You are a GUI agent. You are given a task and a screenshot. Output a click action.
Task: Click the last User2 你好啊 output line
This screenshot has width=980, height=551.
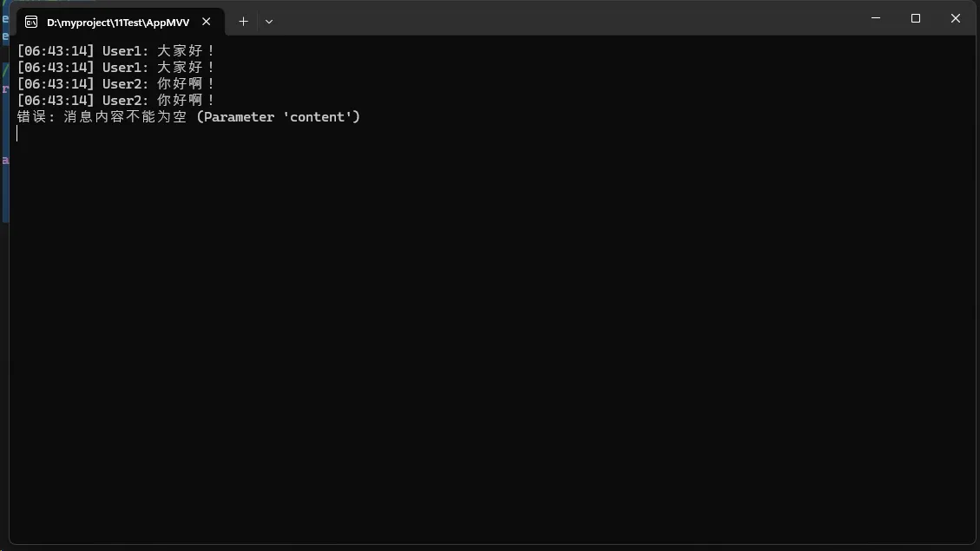(x=115, y=101)
